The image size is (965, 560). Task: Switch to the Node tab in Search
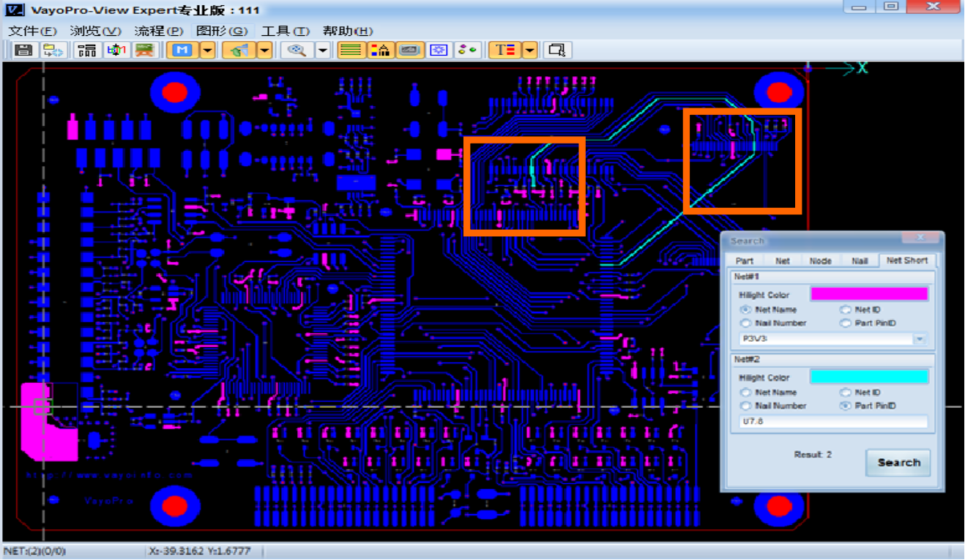click(x=820, y=261)
